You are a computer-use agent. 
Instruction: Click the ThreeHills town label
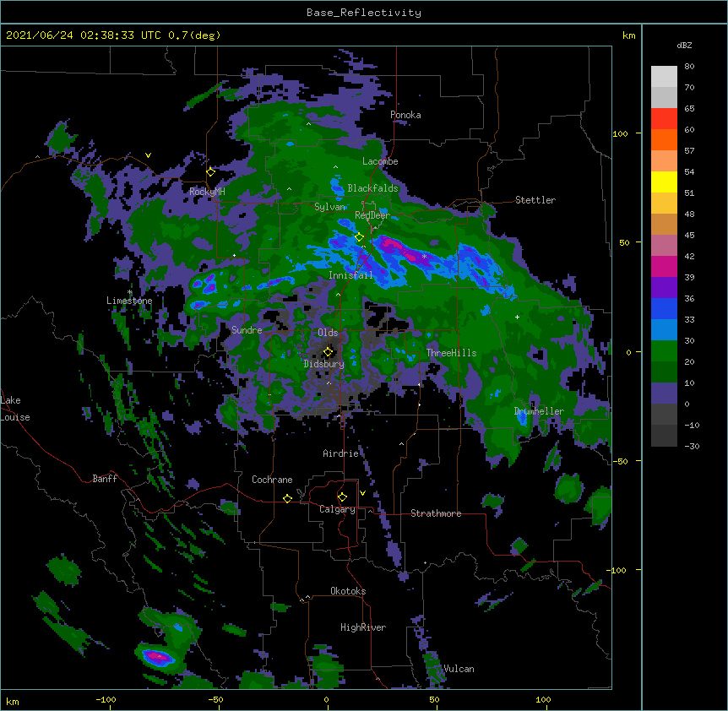pyautogui.click(x=451, y=353)
